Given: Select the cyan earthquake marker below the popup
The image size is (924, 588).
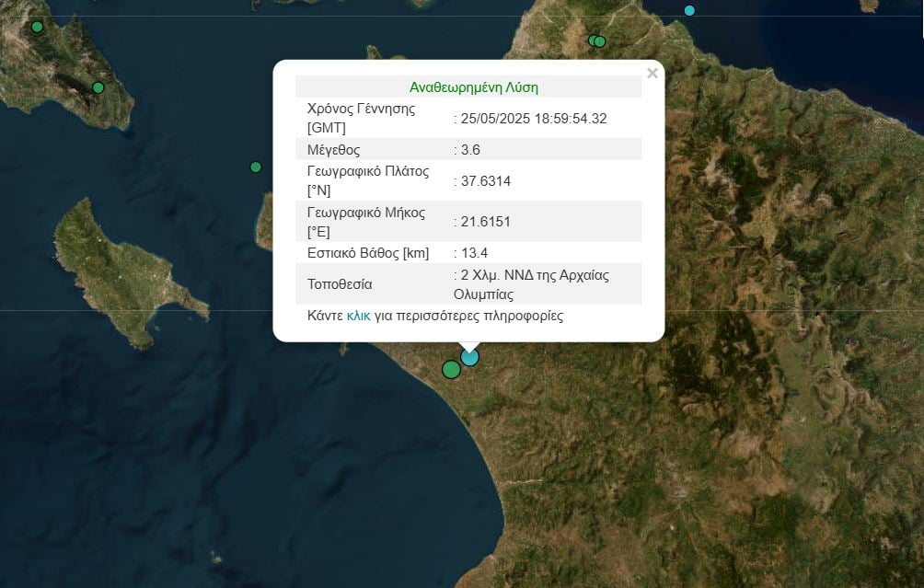Looking at the screenshot, I should click(x=469, y=356).
